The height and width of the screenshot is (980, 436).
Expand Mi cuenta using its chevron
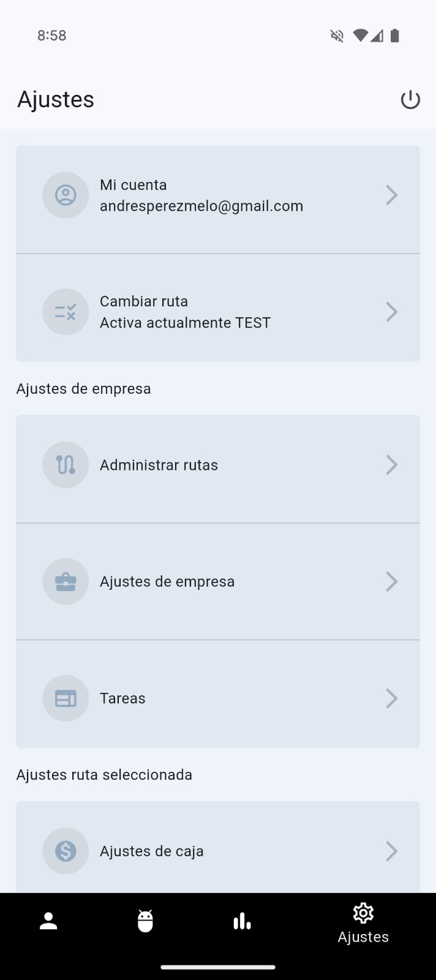(x=391, y=195)
